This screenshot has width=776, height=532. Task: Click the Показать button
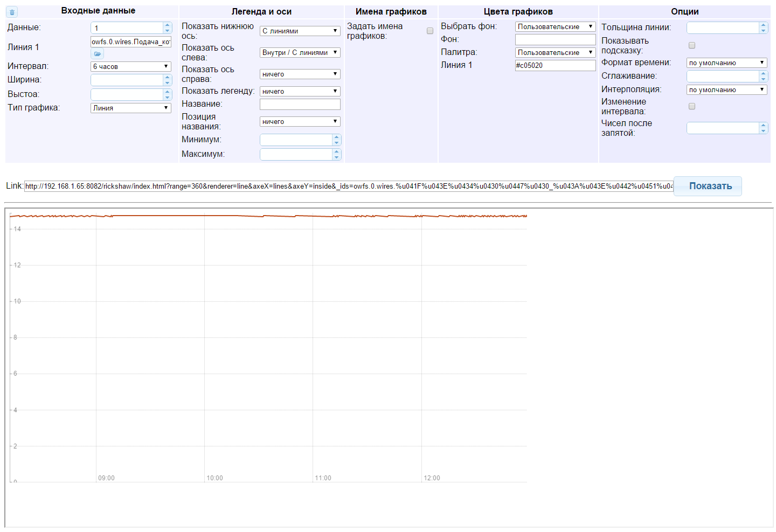[708, 186]
